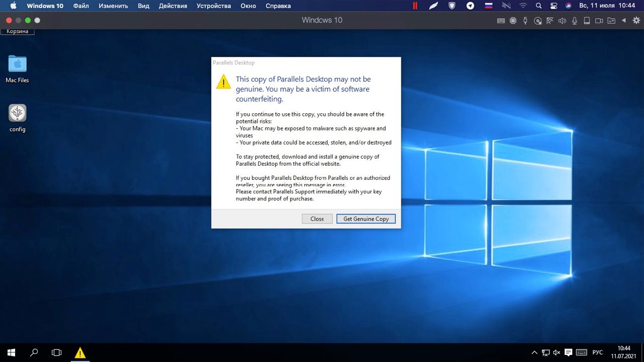Open VM configuration gear icon
This screenshot has height=362, width=644.
[636, 21]
